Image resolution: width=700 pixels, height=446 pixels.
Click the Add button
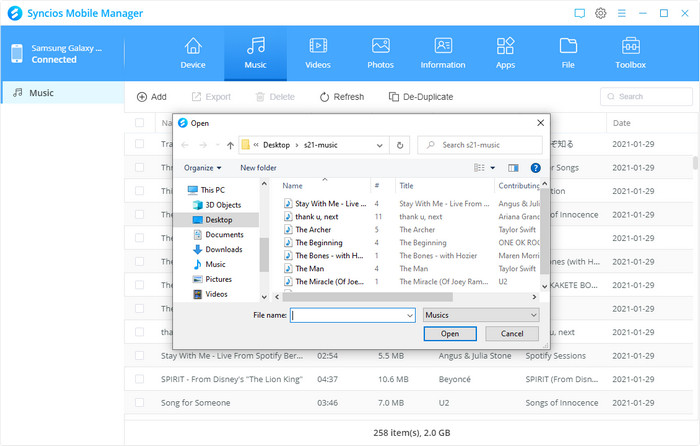tap(151, 97)
